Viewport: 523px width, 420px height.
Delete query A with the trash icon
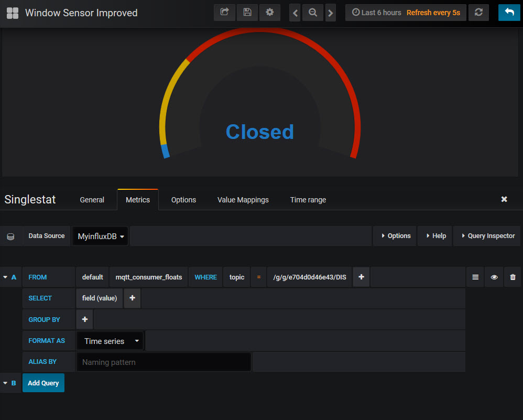[x=513, y=277]
